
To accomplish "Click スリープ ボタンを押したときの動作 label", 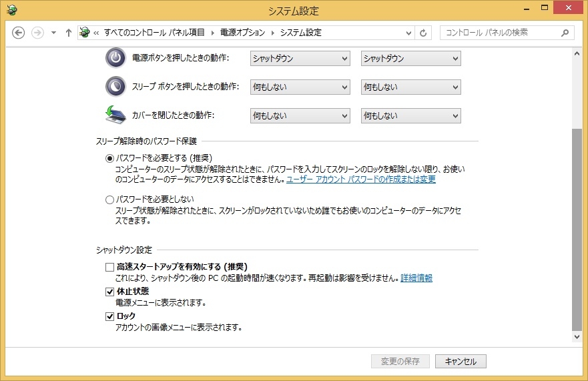I will coord(186,87).
